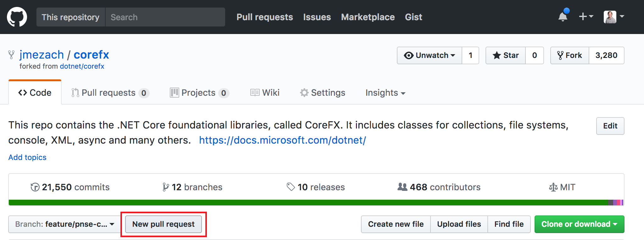Open Issues in the top navigation
Image resolution: width=644 pixels, height=240 pixels.
[317, 17]
